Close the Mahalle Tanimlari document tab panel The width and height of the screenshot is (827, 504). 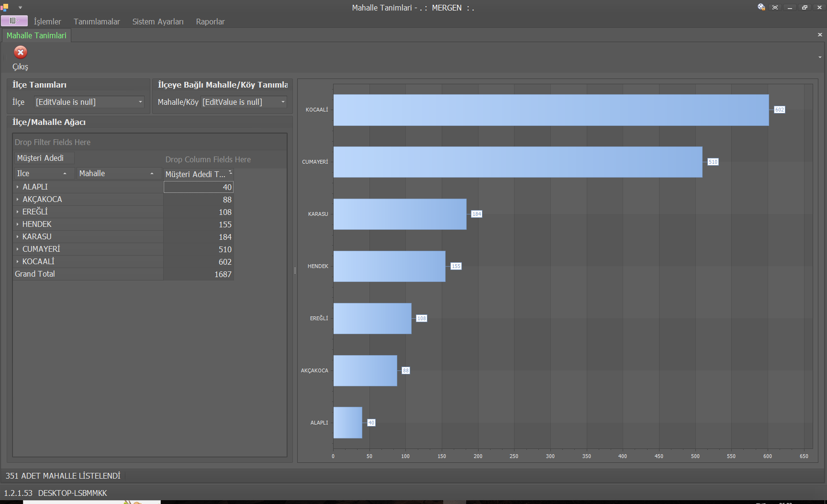(x=820, y=35)
